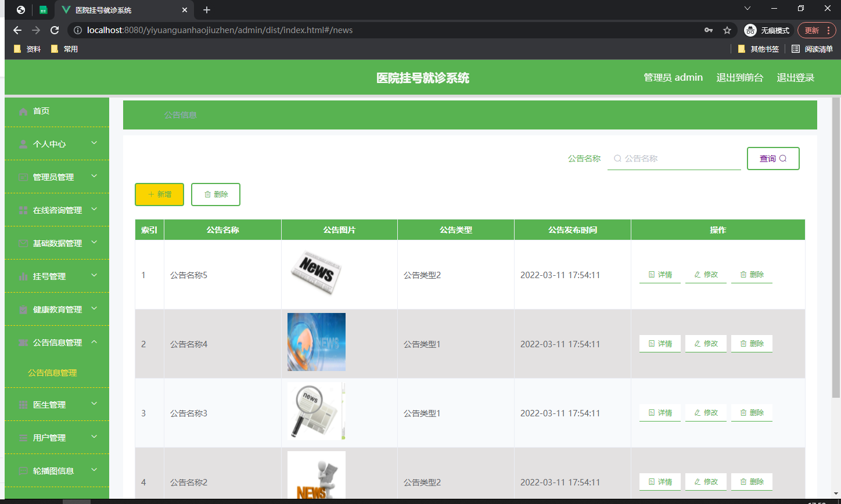This screenshot has height=504, width=841.
Task: Click the icon beside 用户管理
Action: pos(23,438)
